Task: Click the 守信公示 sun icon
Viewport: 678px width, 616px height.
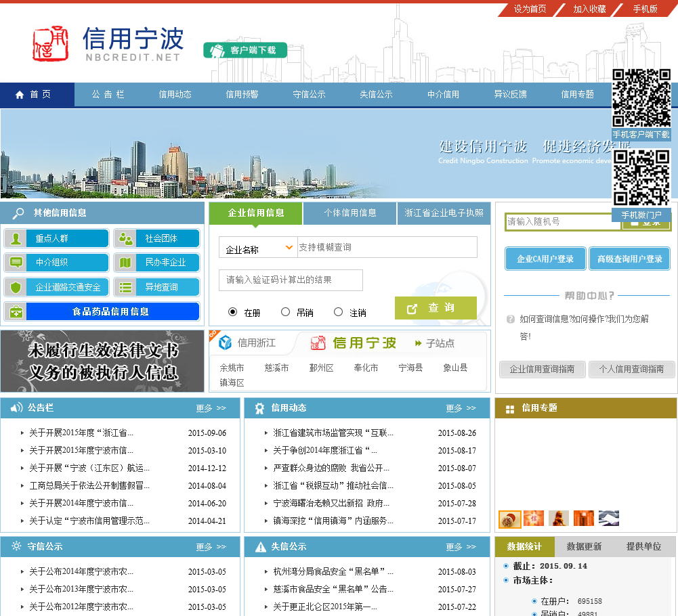Action: (x=16, y=546)
